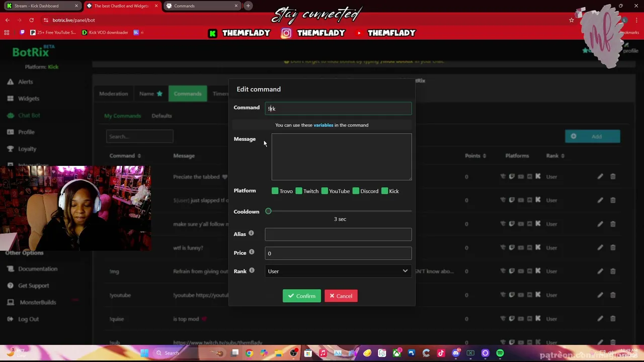Toggle the Trovo platform checkbox
The image size is (644, 362).
coord(275,191)
